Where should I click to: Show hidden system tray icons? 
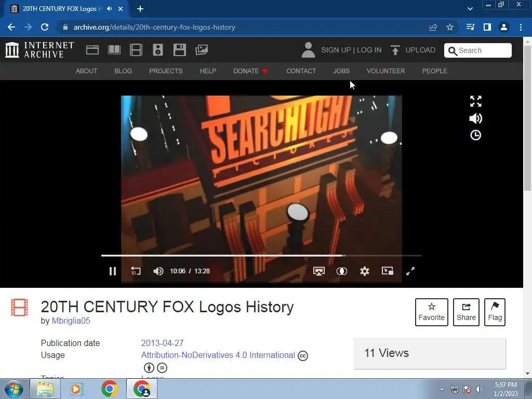442,389
